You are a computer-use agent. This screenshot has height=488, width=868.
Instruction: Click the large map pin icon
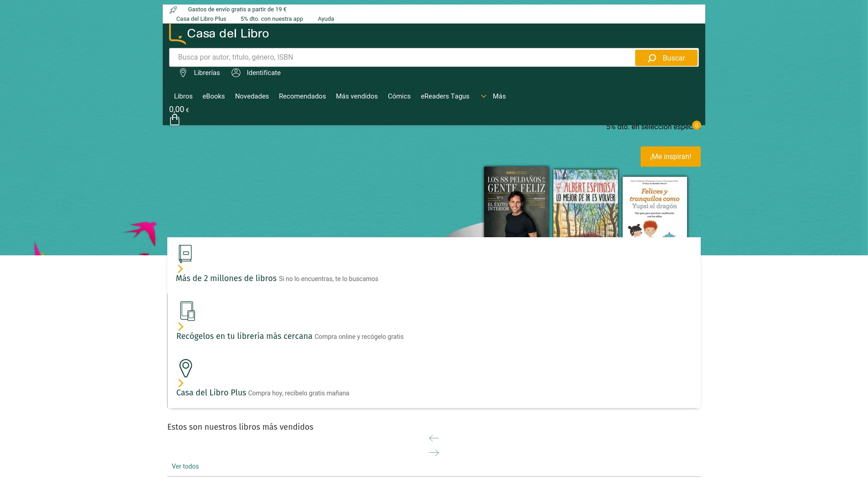[186, 368]
